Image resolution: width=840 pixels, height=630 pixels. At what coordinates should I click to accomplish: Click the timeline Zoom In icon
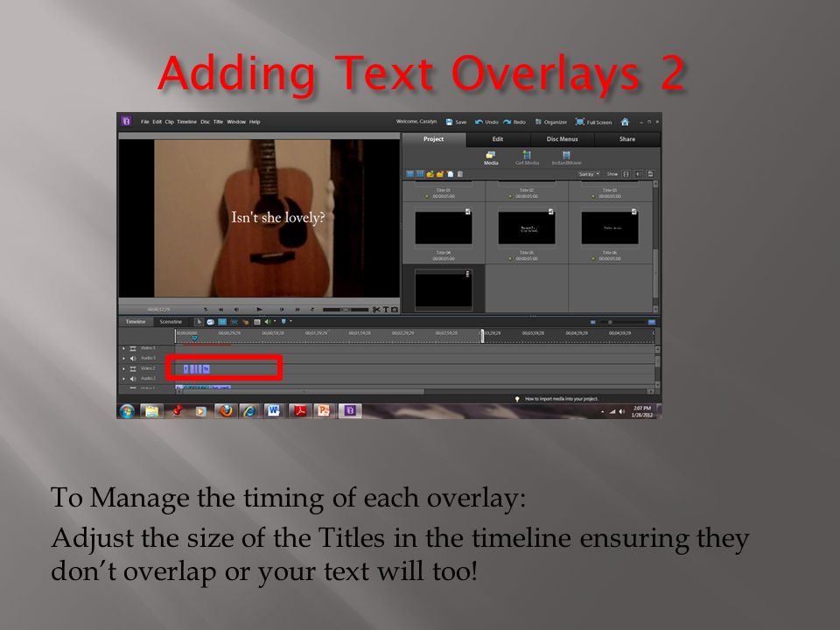pyautogui.click(x=651, y=322)
